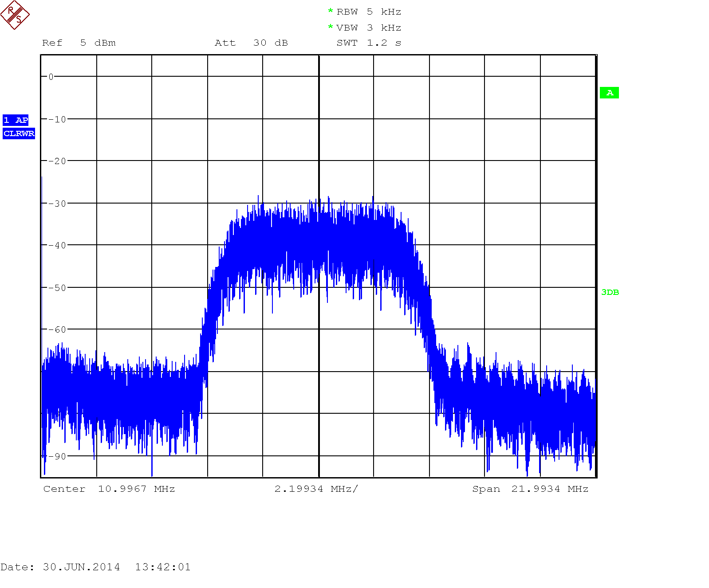
Task: Click the date and time stamp text
Action: (x=95, y=567)
